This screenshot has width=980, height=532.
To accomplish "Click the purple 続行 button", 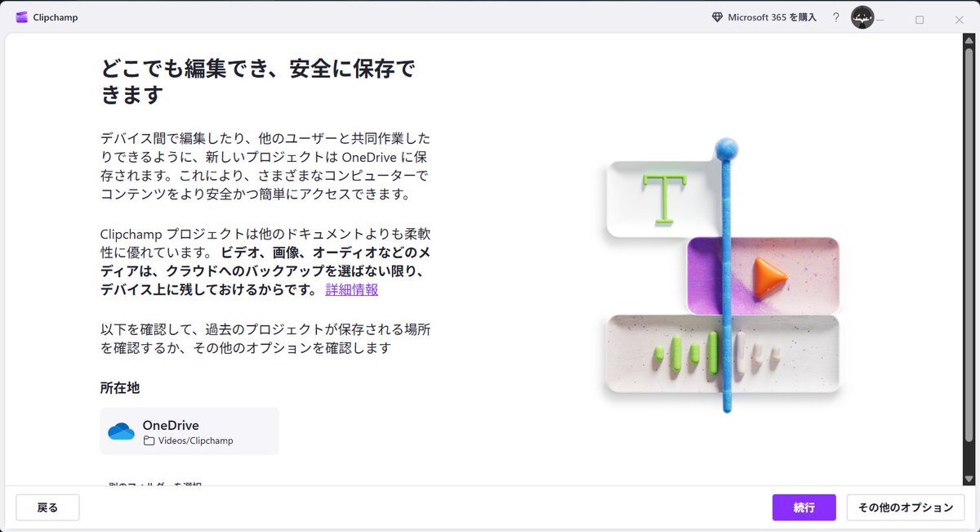I will click(x=804, y=507).
